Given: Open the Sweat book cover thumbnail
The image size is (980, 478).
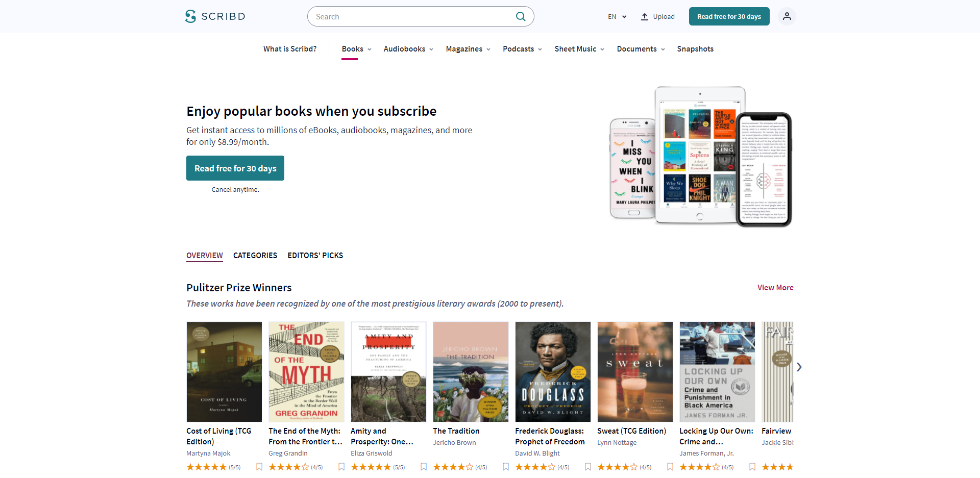Looking at the screenshot, I should tap(635, 372).
